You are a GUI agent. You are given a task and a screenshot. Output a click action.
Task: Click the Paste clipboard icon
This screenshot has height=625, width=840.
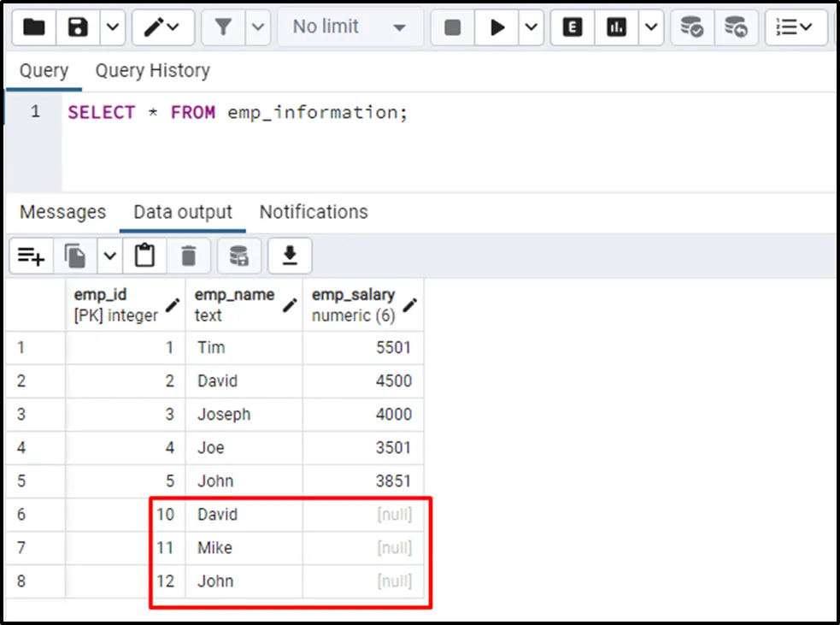[145, 256]
